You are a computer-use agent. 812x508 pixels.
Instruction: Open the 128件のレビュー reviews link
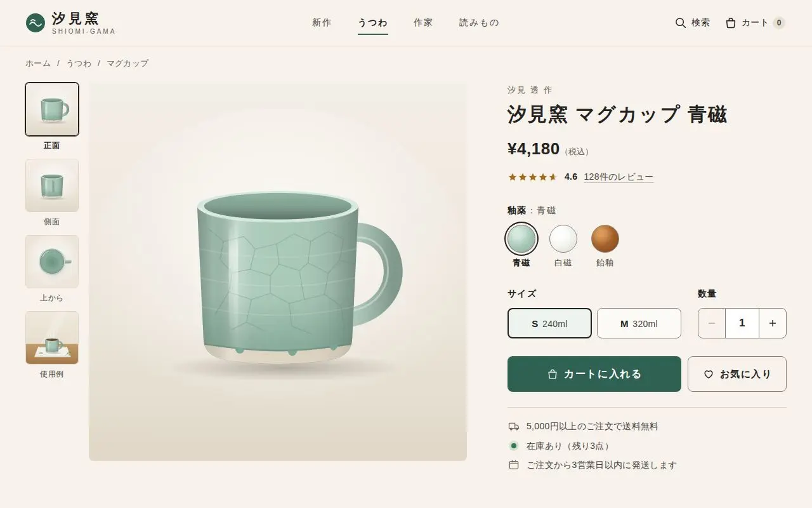[x=619, y=177]
